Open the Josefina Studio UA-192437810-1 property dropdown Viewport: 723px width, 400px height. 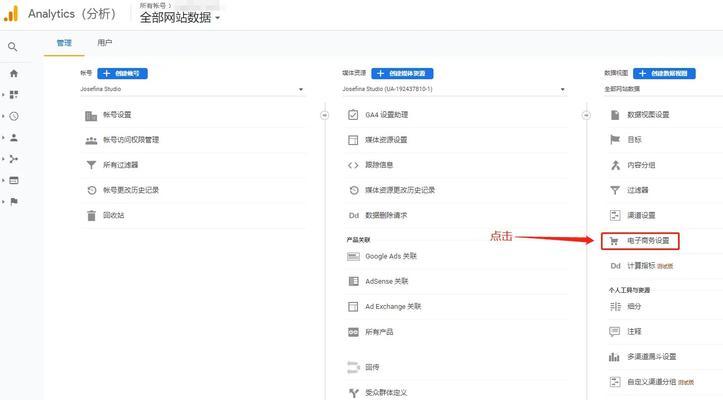pos(454,89)
